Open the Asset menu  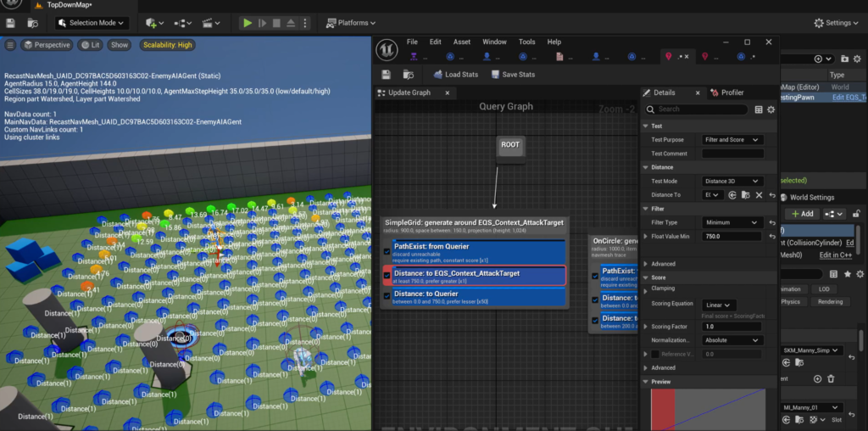coord(462,42)
